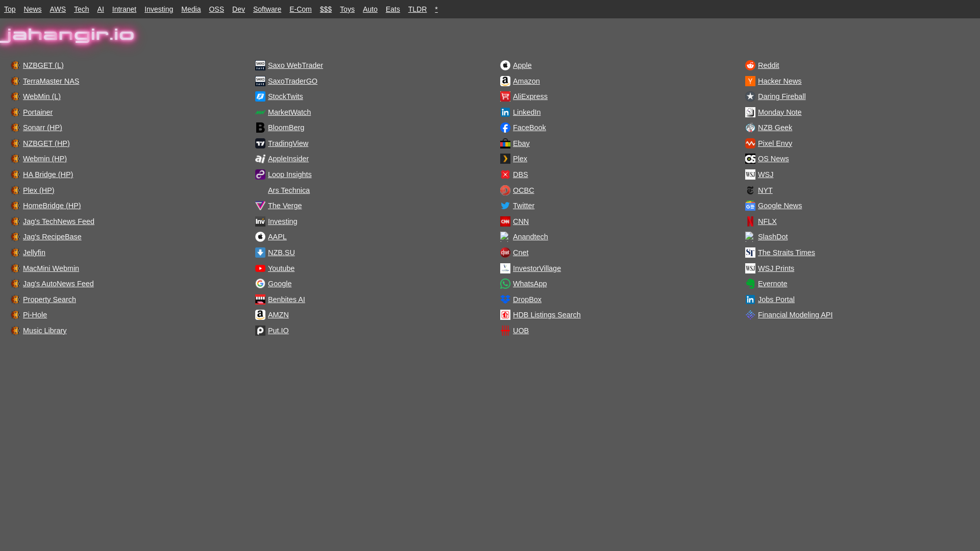Click the Twitter bird icon
This screenshot has height=551, width=980.
(505, 206)
